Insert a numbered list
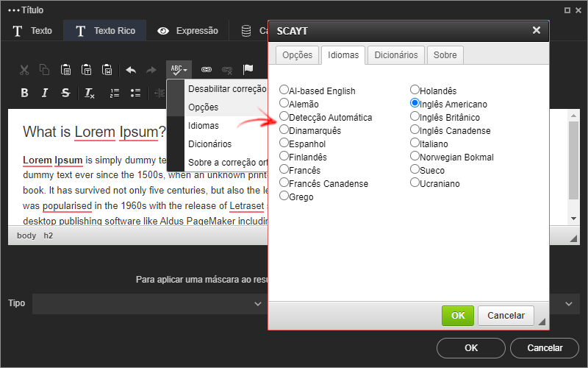Viewport: 588px width, 368px height. [x=115, y=93]
